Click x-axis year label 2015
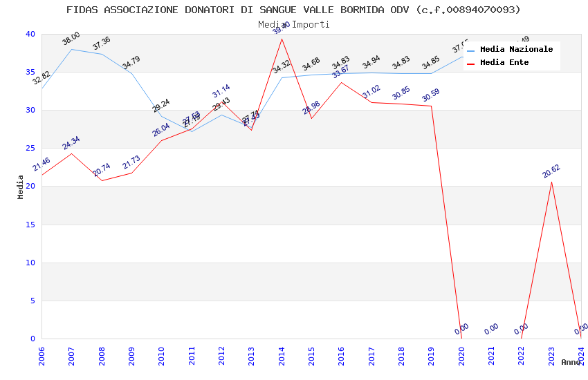Viewport: 588px width, 380px height. tap(311, 356)
